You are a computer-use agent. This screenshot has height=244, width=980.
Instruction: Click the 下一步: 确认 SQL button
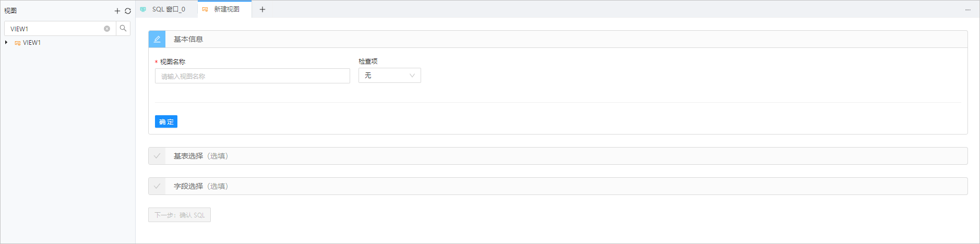coord(180,215)
